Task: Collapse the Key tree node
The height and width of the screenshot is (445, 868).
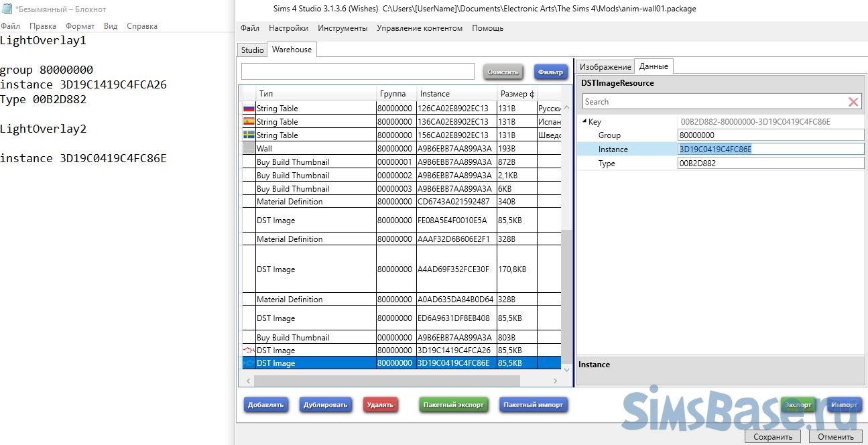Action: pyautogui.click(x=584, y=122)
